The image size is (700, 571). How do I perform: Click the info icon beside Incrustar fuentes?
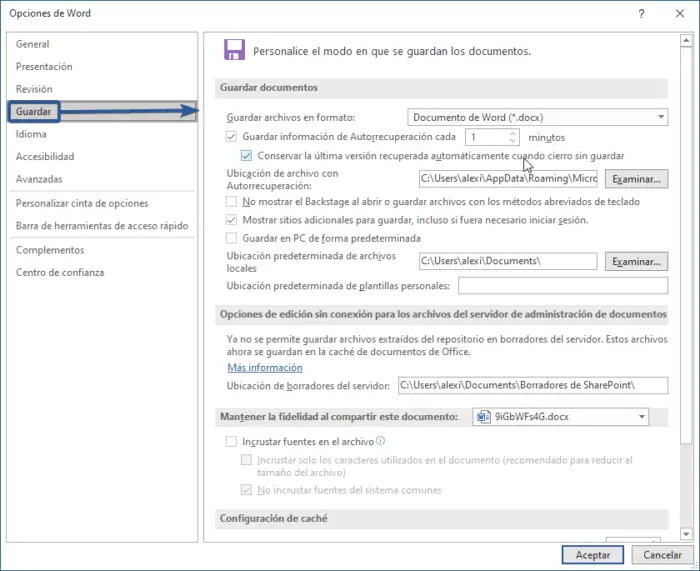[380, 441]
